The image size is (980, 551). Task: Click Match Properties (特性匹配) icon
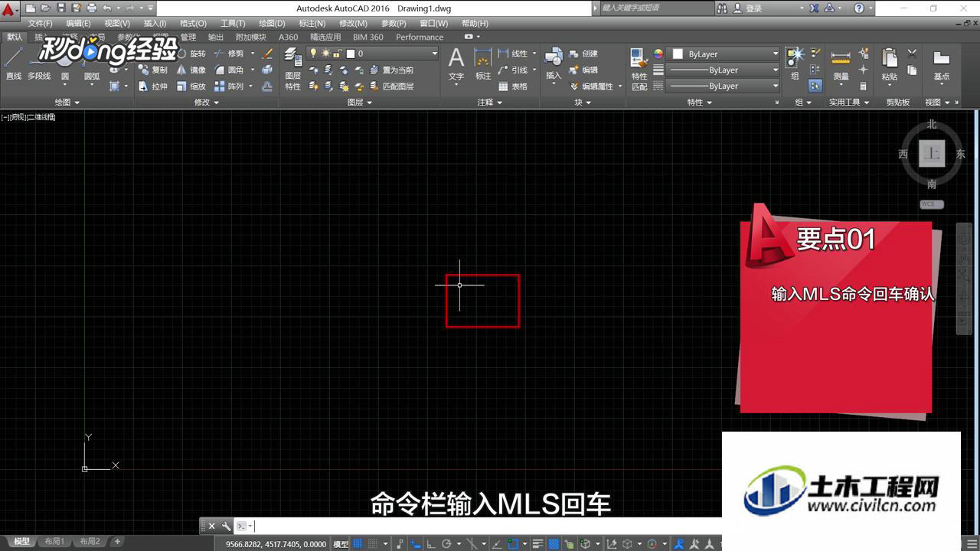pos(639,69)
